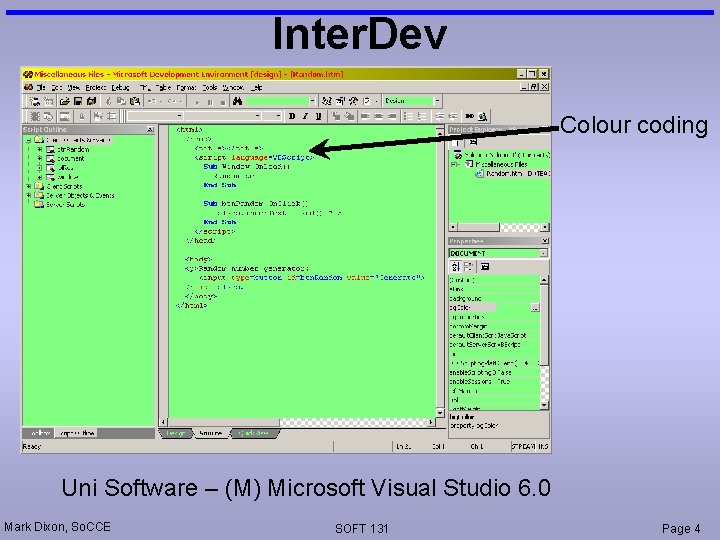Collapse the Miscellaneous Files project node

pos(455,164)
